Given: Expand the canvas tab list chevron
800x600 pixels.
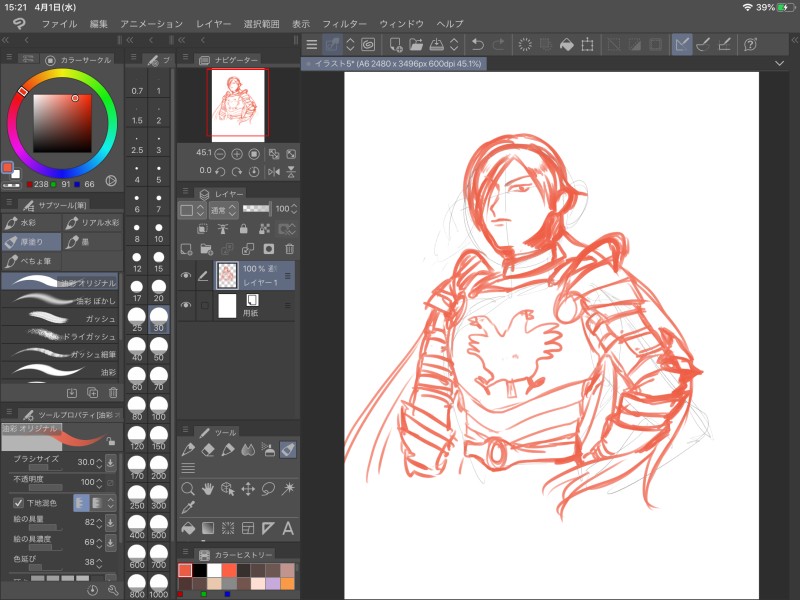Looking at the screenshot, I should 779,63.
